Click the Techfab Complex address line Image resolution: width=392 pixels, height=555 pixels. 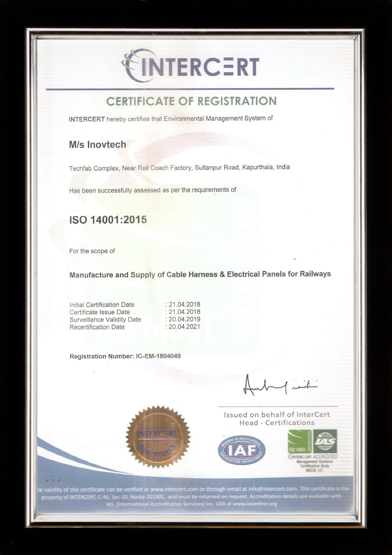click(179, 168)
